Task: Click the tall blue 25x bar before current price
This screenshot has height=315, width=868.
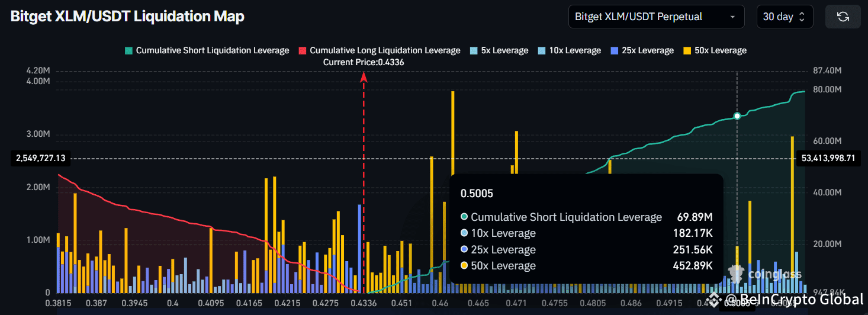Action: (359, 248)
